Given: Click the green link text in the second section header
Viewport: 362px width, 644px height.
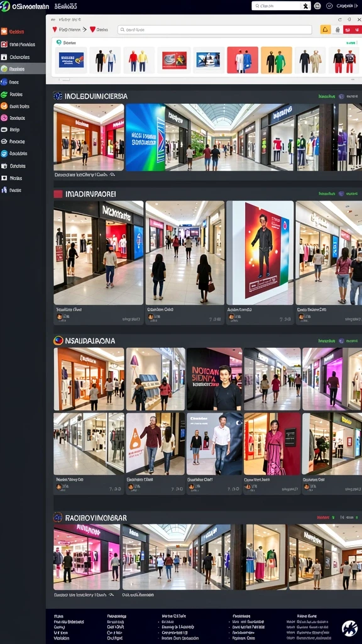Looking at the screenshot, I should tap(327, 194).
